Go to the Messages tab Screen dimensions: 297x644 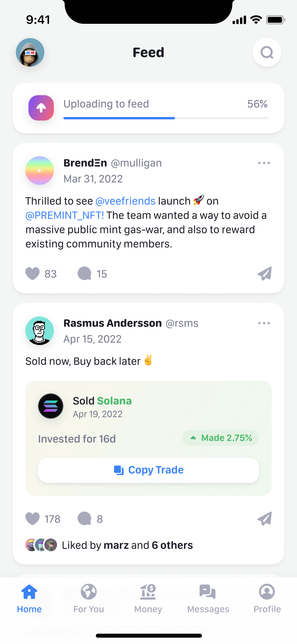pos(208,598)
